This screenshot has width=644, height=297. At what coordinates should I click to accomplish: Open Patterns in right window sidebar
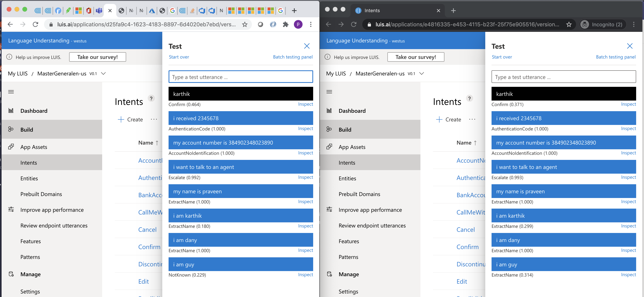(348, 257)
